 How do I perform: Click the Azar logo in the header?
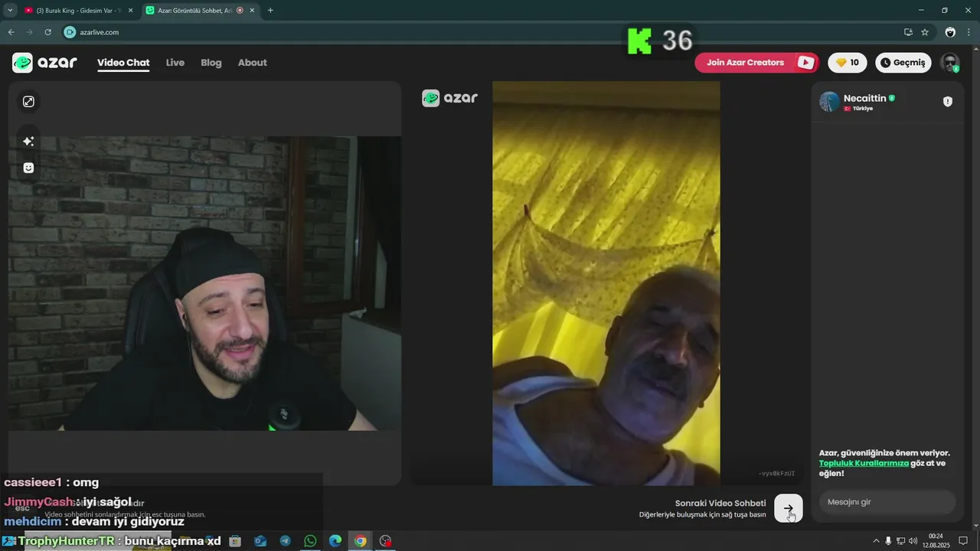coord(44,63)
